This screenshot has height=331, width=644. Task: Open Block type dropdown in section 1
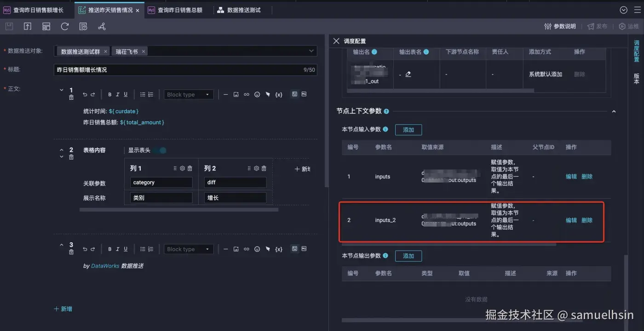click(x=189, y=95)
